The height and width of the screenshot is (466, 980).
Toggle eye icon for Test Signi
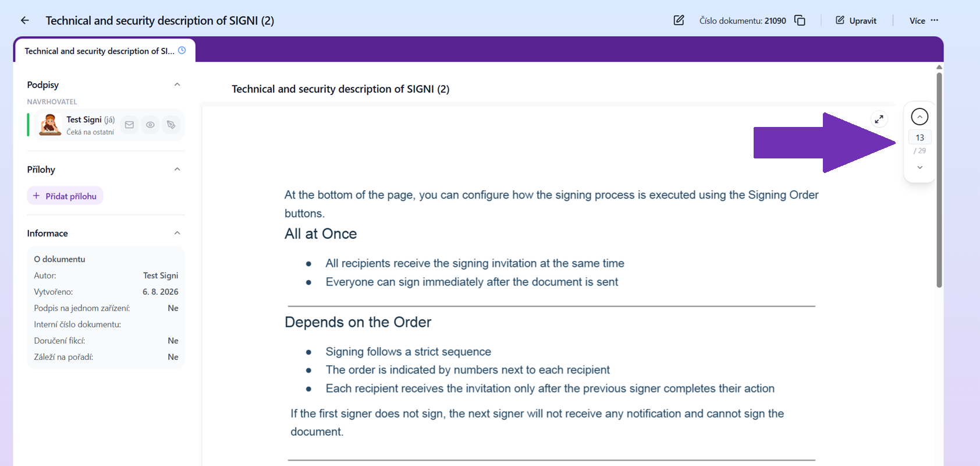pos(150,125)
